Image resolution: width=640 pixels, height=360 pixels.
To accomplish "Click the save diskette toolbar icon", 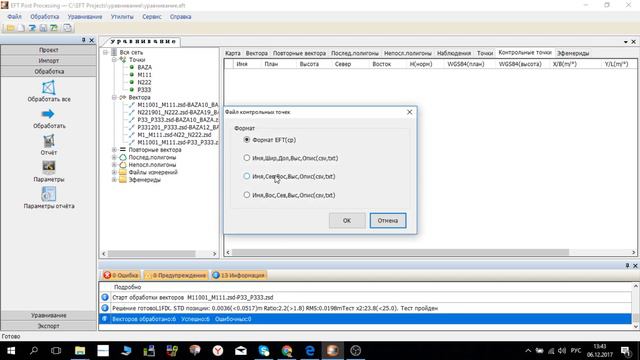I will 43,28.
